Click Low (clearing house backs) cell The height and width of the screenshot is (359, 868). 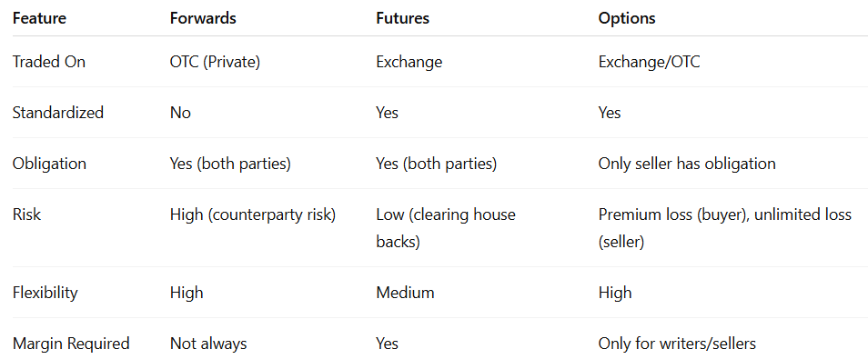pyautogui.click(x=446, y=228)
